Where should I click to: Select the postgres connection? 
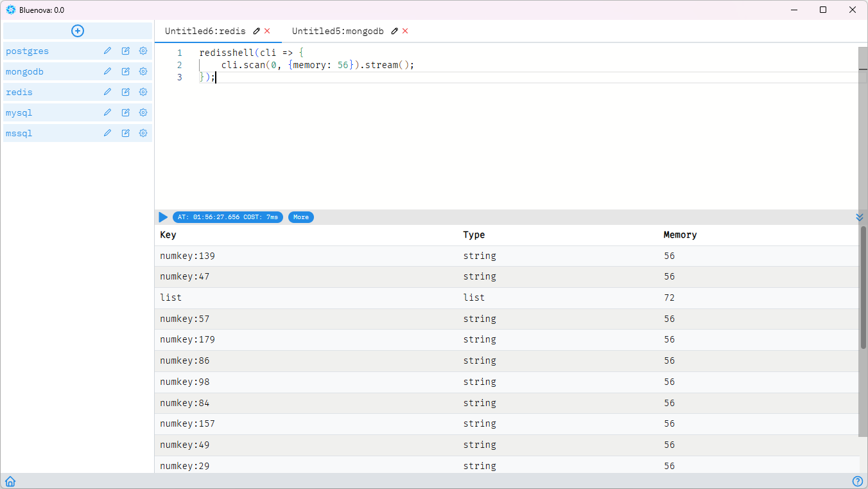click(x=27, y=51)
